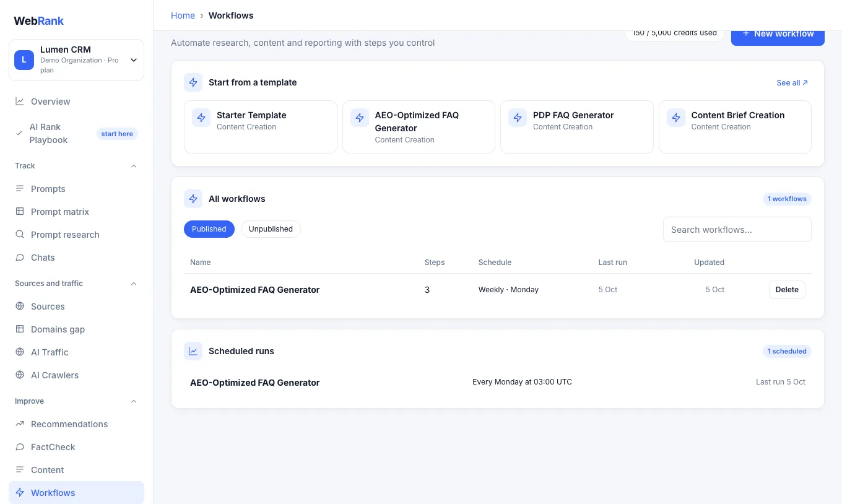Click the AI Traffic globe icon
The image size is (842, 504).
click(x=20, y=352)
